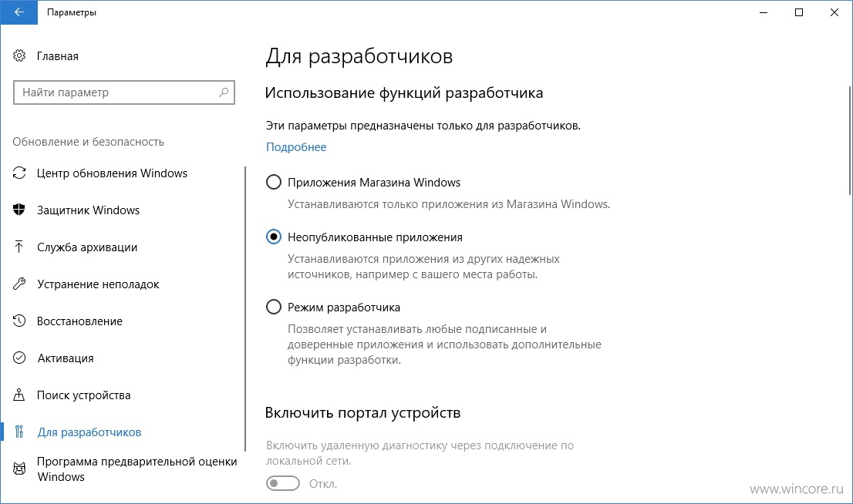Click the Поиск устройства locator icon

pos(19,395)
